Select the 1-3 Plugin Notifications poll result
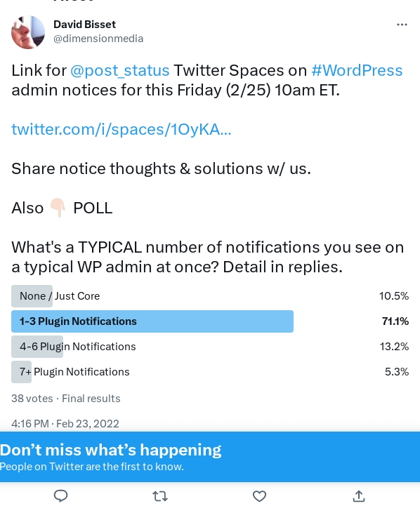This screenshot has width=420, height=506. point(210,321)
